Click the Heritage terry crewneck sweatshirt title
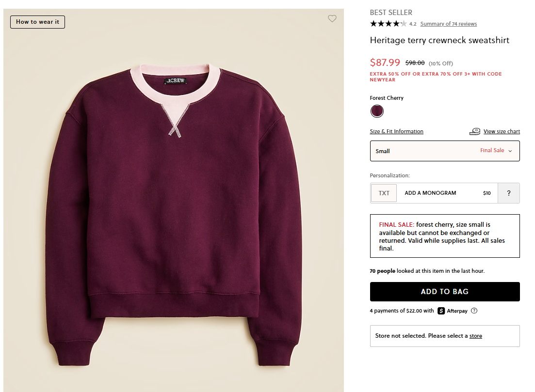The height and width of the screenshot is (392, 535). [439, 40]
